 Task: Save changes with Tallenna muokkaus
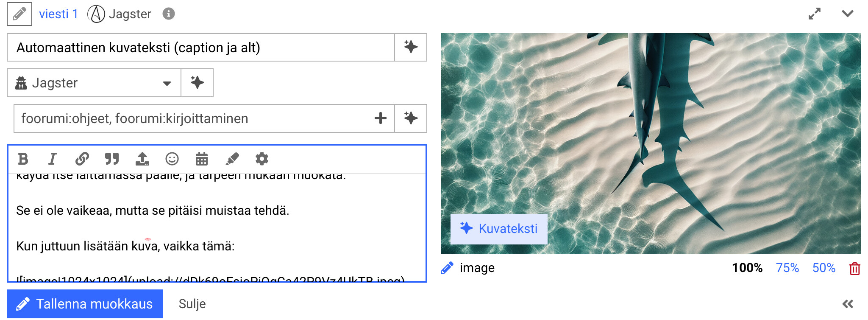(85, 304)
